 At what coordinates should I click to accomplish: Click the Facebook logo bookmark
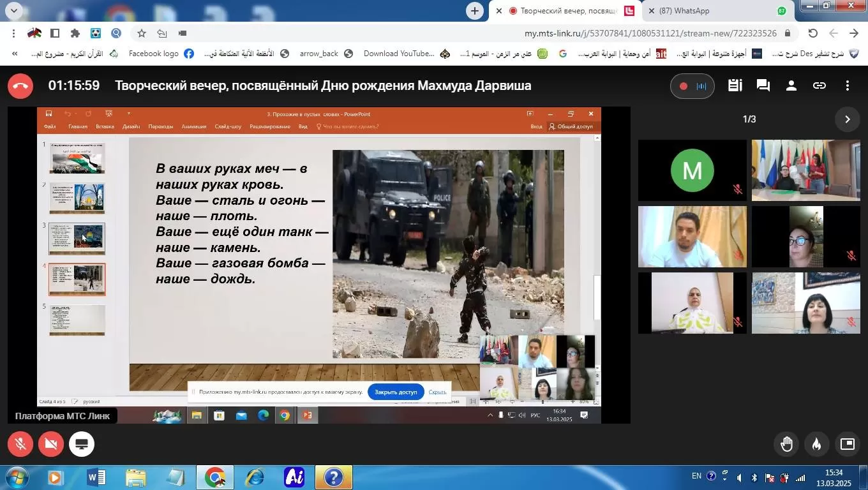[x=161, y=54]
